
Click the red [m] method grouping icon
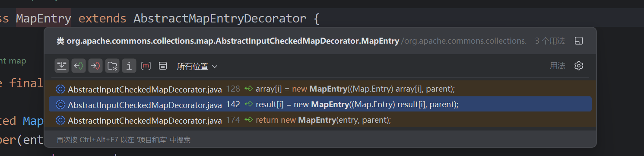(146, 66)
